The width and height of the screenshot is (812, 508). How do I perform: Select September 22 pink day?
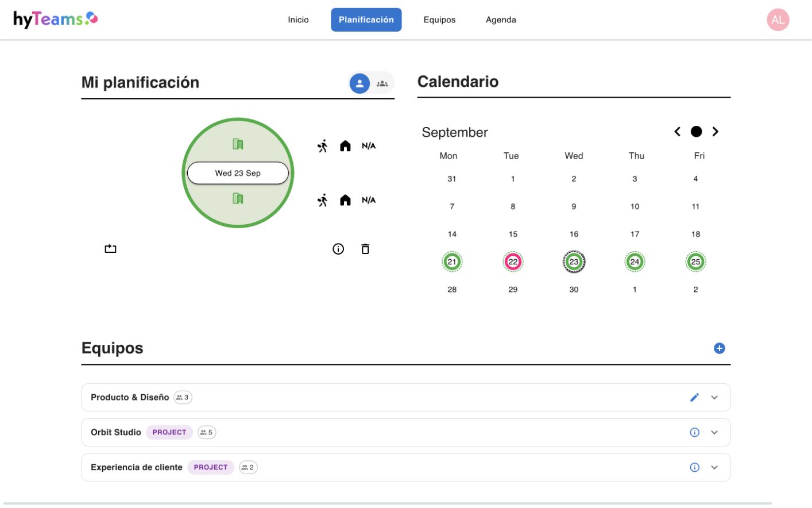click(513, 261)
